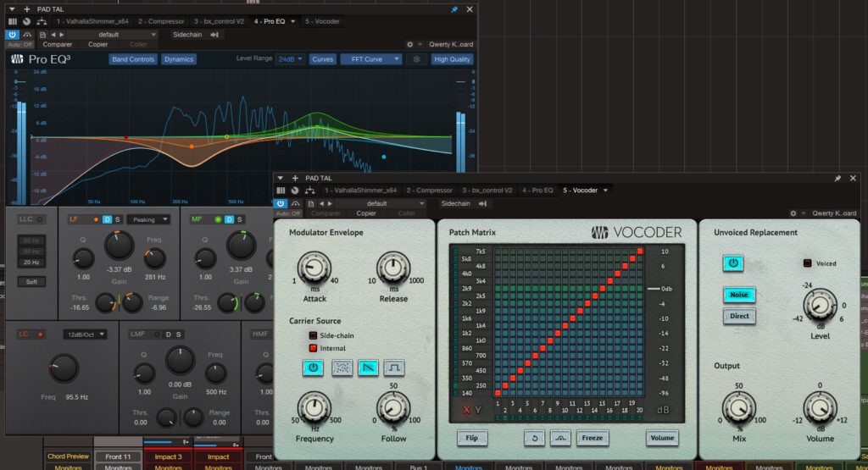868x470 pixels.
Task: Open preset file icon in Pro EQ window
Action: (x=42, y=34)
